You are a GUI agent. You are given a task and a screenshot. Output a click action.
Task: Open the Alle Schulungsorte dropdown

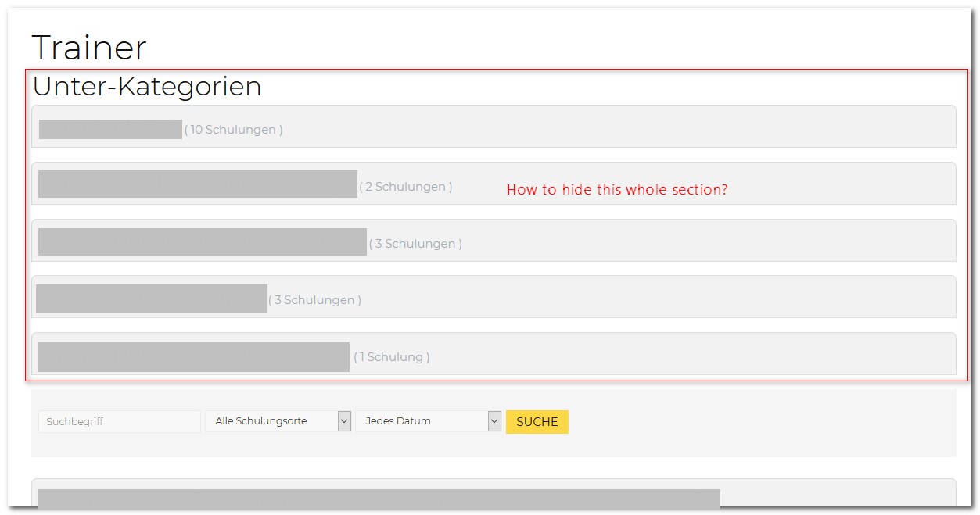coord(271,421)
